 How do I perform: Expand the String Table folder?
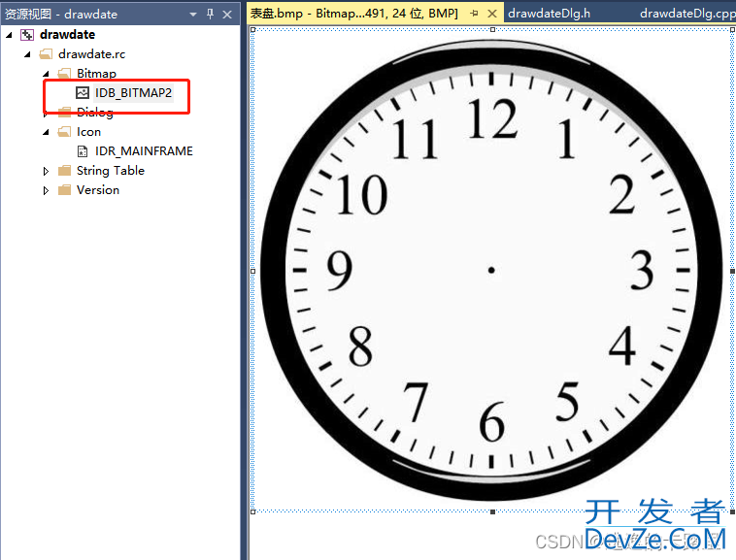(46, 171)
